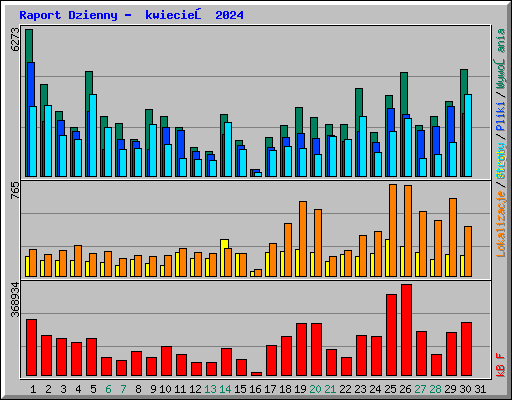Click the tiny red bar for day 16
512x400 pixels.
coord(256,374)
